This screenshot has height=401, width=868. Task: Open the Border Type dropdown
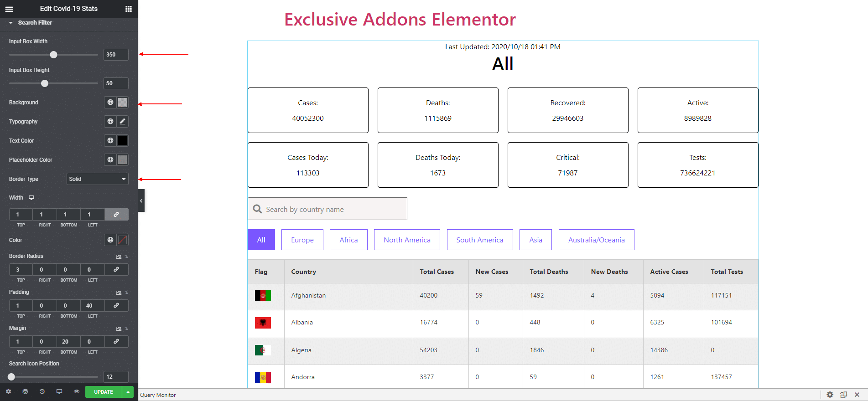98,179
